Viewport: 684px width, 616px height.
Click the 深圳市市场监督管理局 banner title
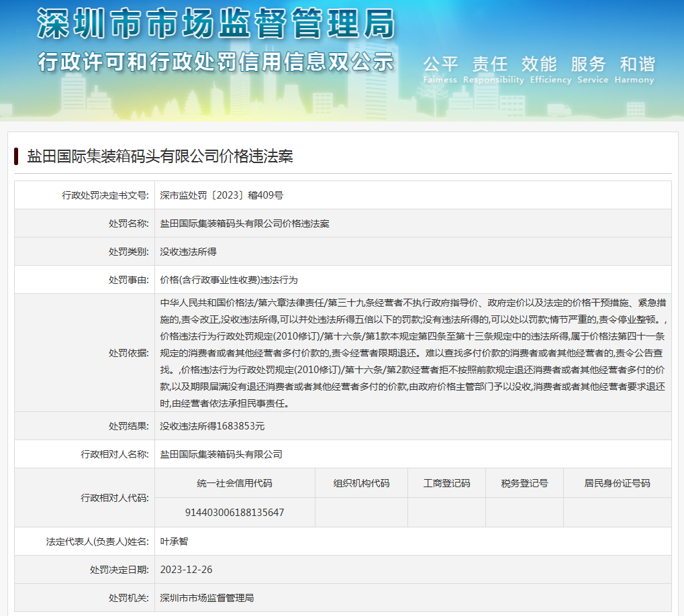pyautogui.click(x=216, y=24)
